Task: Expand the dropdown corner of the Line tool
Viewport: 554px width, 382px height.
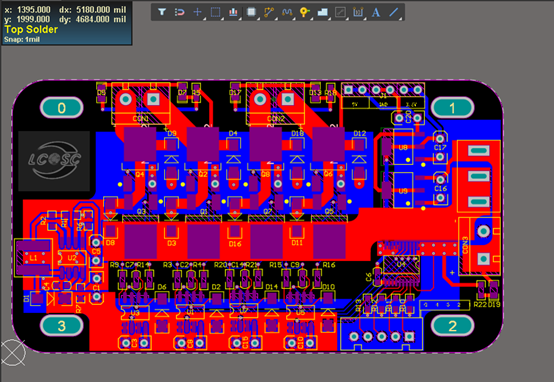Action: (x=399, y=18)
